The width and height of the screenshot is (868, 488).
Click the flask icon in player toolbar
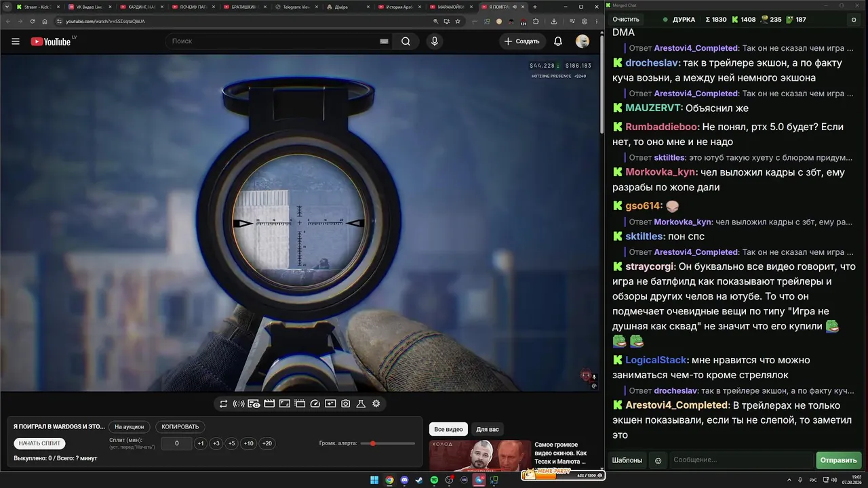coord(361,403)
